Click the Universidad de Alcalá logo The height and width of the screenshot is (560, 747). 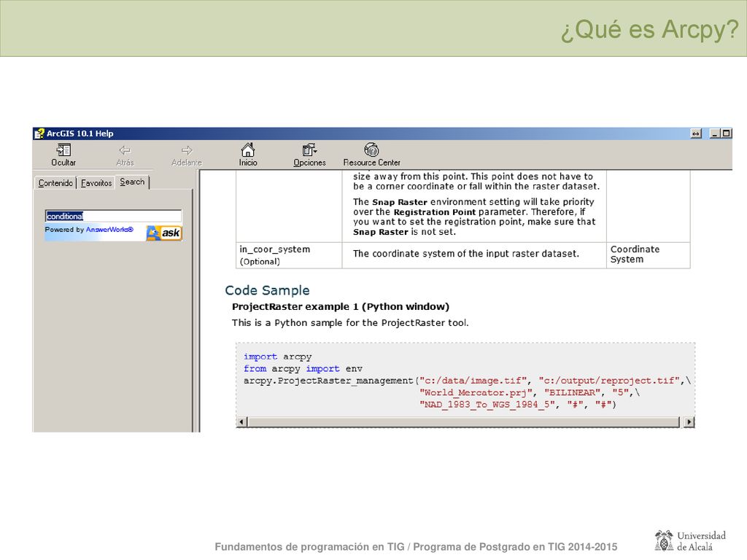(690, 541)
